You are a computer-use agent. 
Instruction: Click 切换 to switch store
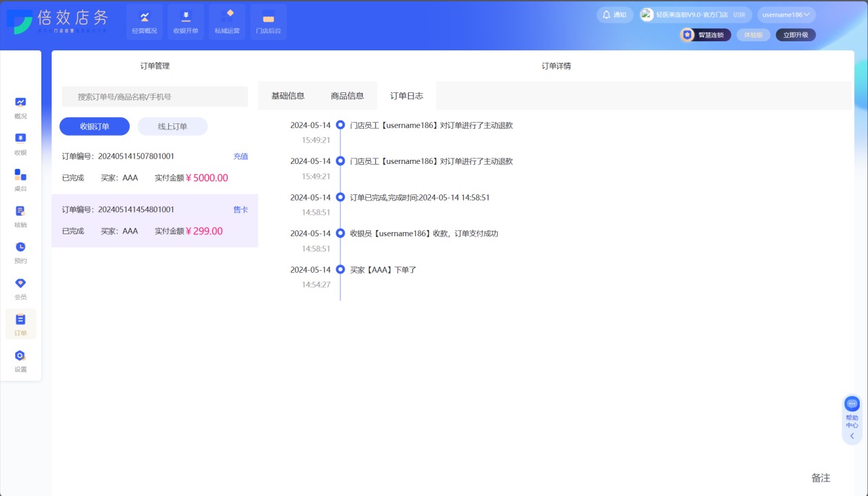tap(738, 14)
